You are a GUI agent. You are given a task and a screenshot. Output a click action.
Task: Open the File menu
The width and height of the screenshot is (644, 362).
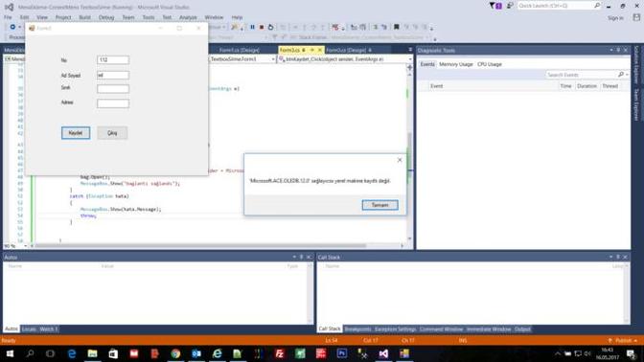8,17
